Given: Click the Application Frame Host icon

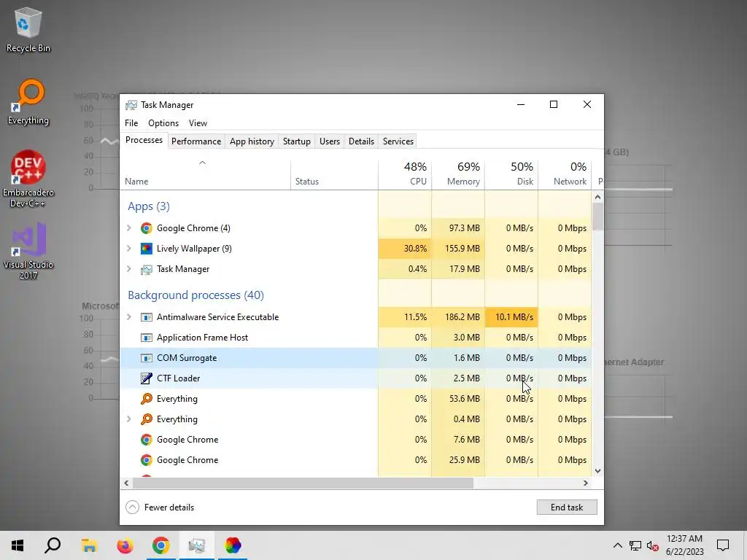Looking at the screenshot, I should point(146,338).
